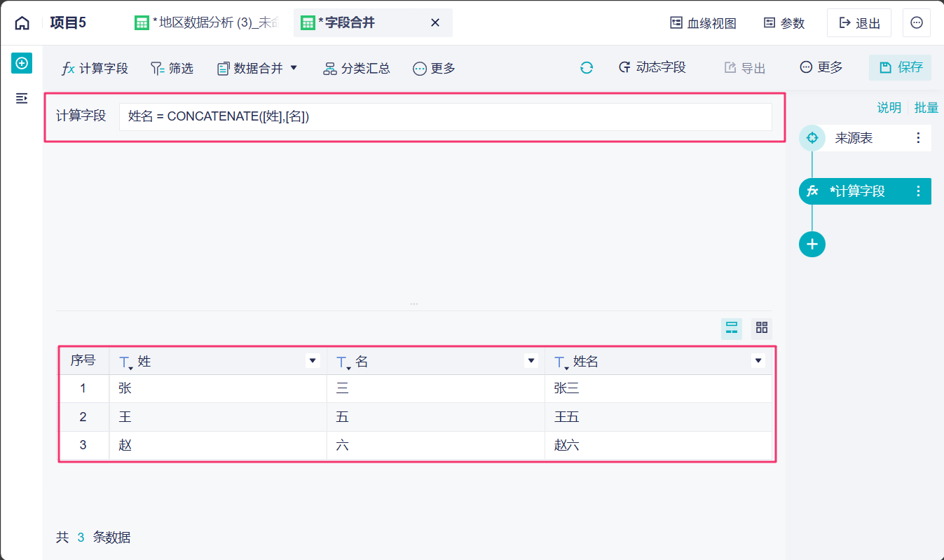The width and height of the screenshot is (944, 560).
Task: Open 计算字段 toolbar tool
Action: click(95, 68)
